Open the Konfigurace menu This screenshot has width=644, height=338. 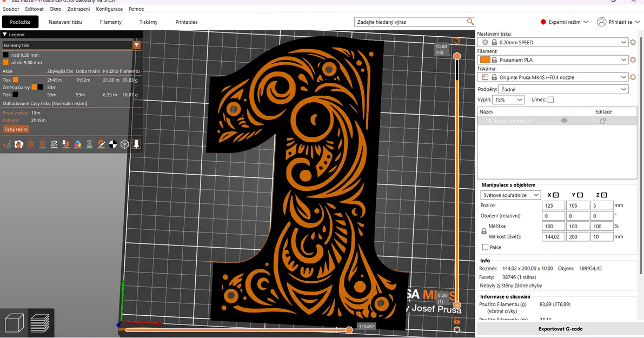tap(109, 9)
